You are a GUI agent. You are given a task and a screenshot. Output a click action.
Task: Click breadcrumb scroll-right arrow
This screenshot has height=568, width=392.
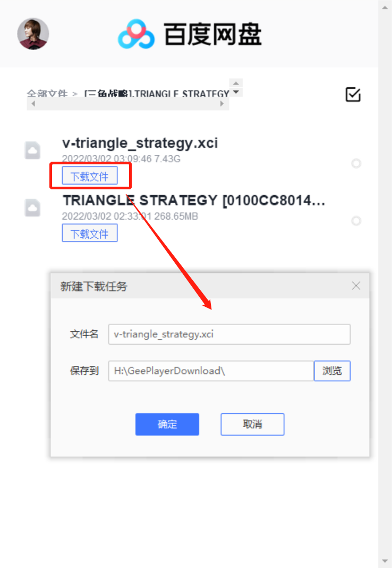coord(222,104)
